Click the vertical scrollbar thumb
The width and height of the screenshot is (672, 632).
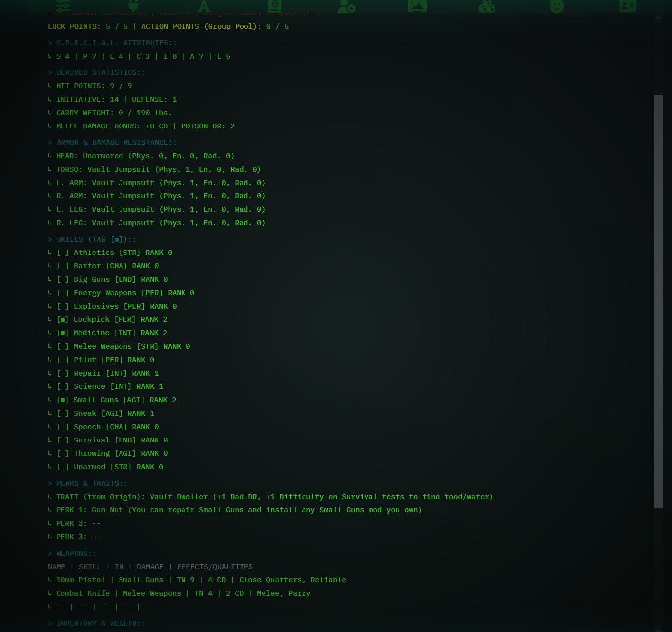(658, 301)
